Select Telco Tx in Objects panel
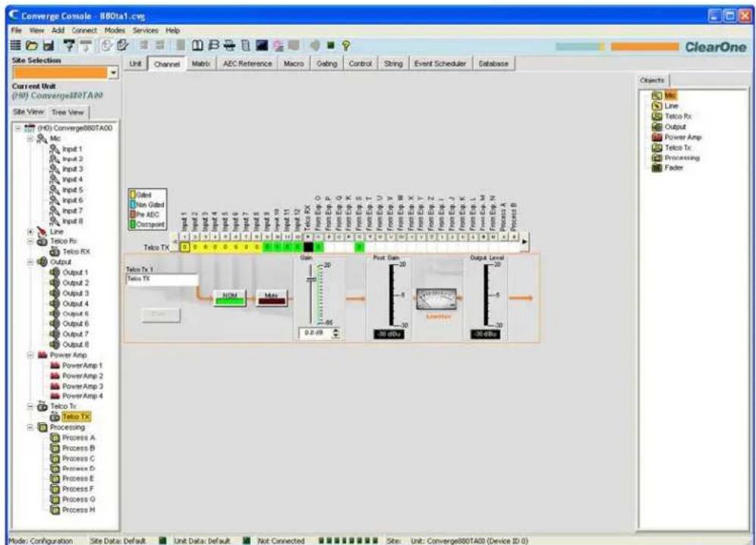 [x=671, y=147]
